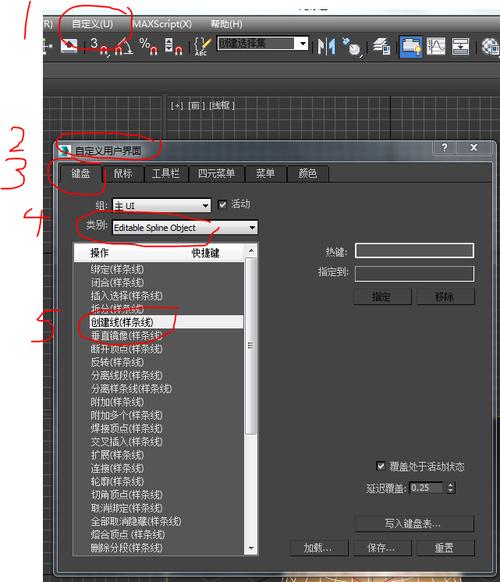The height and width of the screenshot is (582, 500).
Task: Click the 指定 button
Action: 382,297
